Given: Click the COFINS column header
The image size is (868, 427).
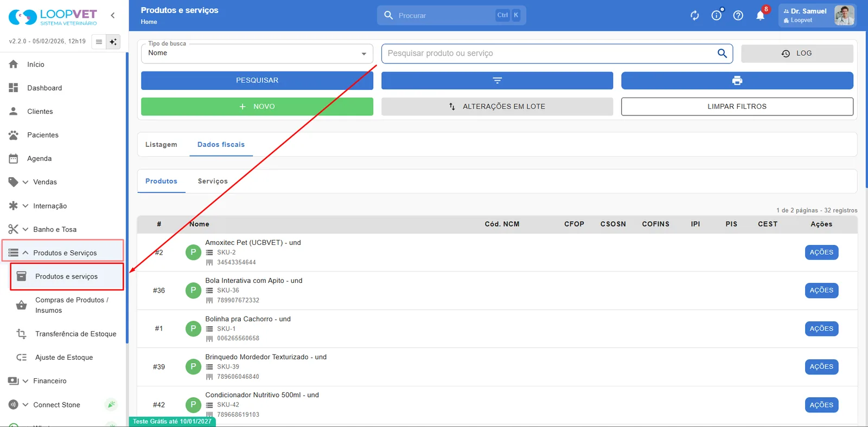Looking at the screenshot, I should pyautogui.click(x=655, y=224).
